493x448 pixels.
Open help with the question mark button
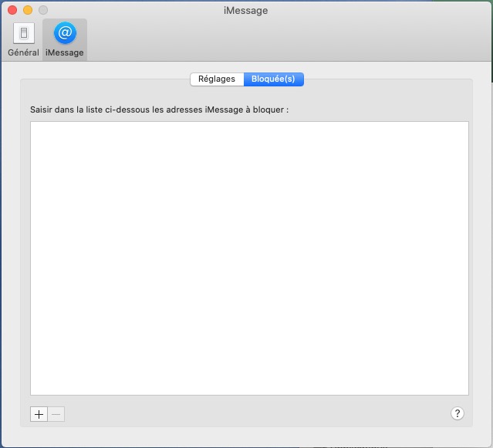(457, 414)
